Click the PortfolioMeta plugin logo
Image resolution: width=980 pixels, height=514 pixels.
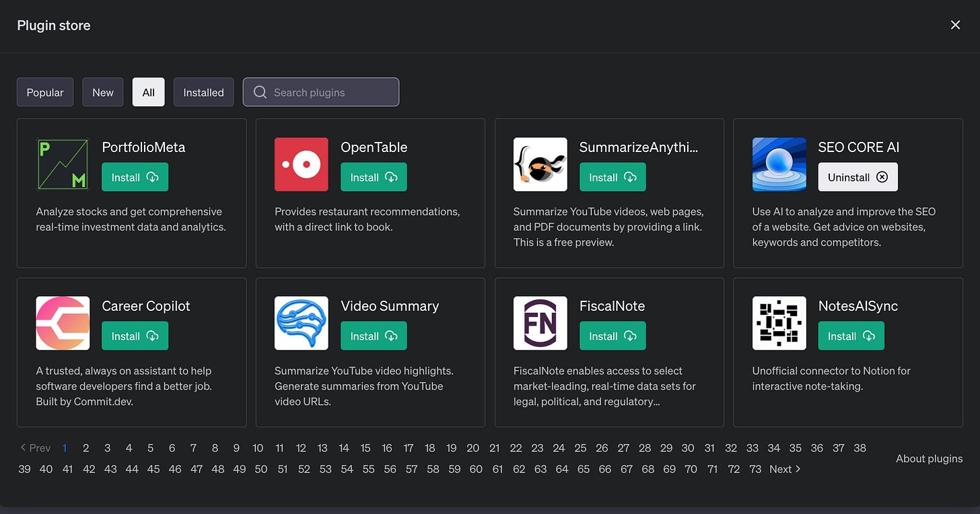[x=63, y=165]
